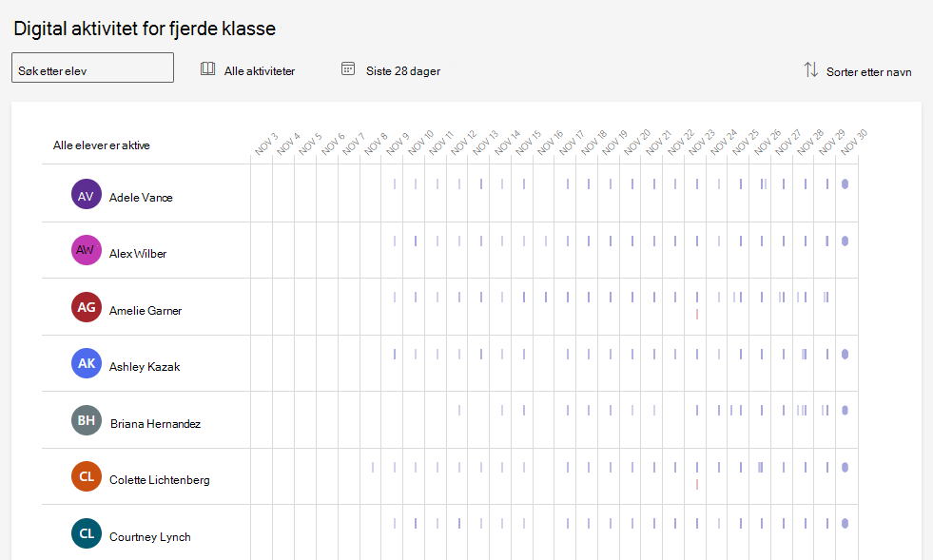The height and width of the screenshot is (560, 933).
Task: Select Adele Vance's AV avatar
Action: click(x=87, y=194)
